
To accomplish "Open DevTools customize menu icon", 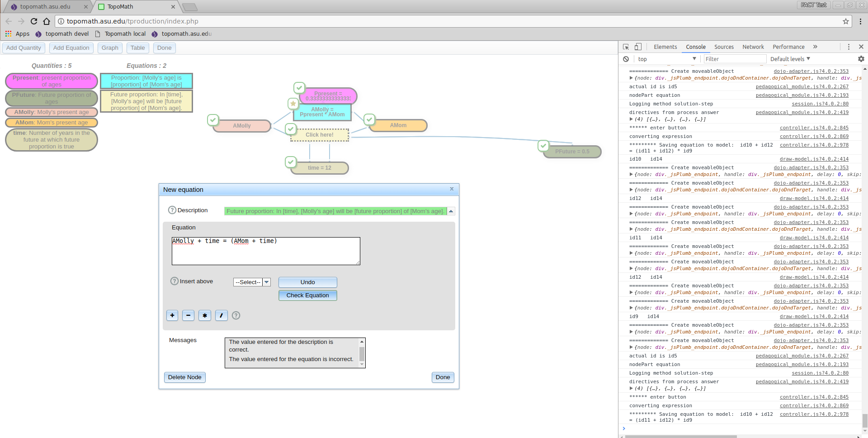I will point(849,47).
